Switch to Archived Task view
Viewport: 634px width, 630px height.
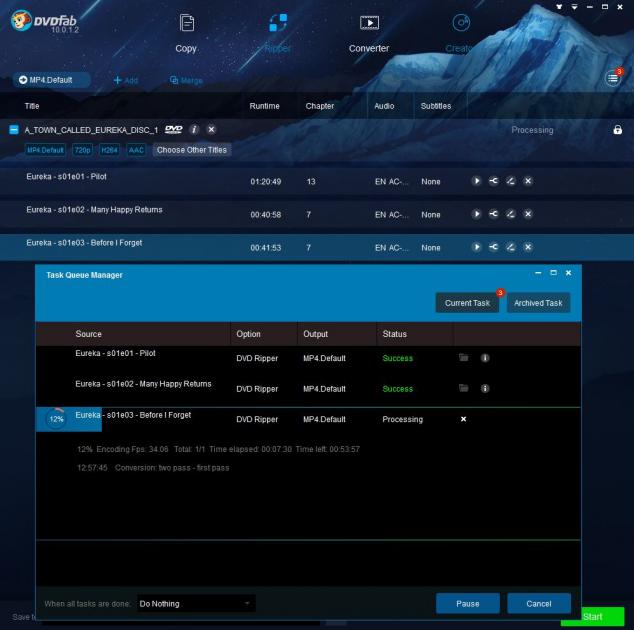538,303
